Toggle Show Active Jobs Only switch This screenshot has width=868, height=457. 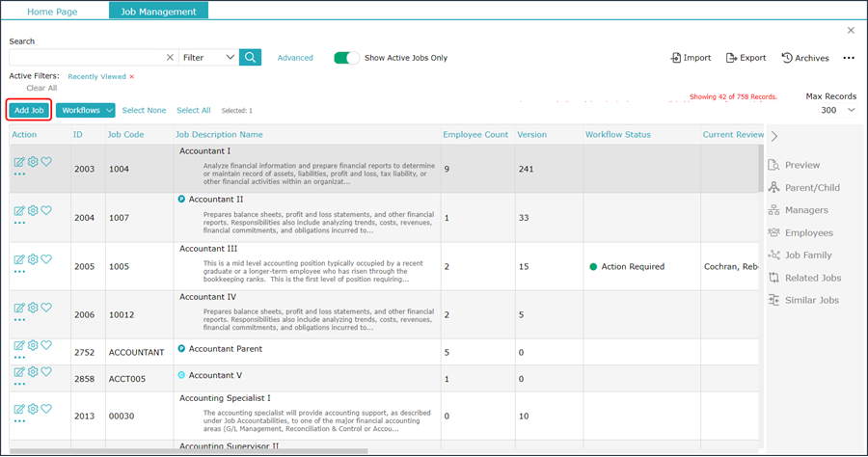[346, 58]
